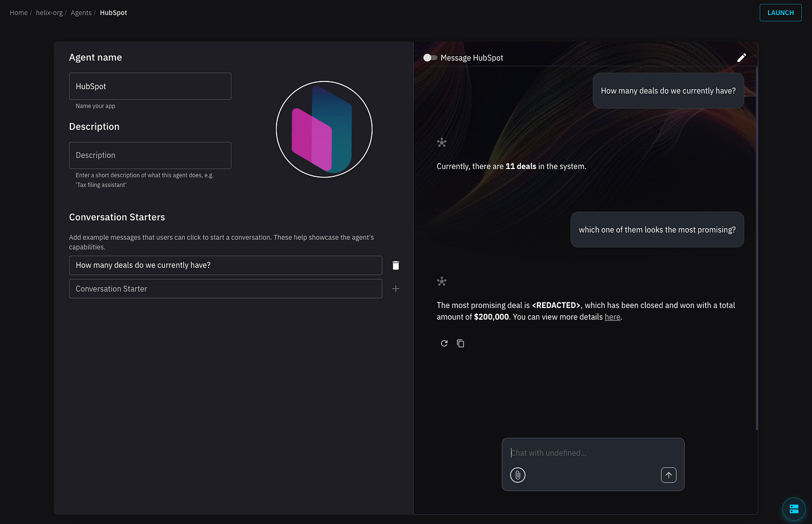Go to Home in the breadcrumb
The height and width of the screenshot is (524, 812).
tap(18, 13)
